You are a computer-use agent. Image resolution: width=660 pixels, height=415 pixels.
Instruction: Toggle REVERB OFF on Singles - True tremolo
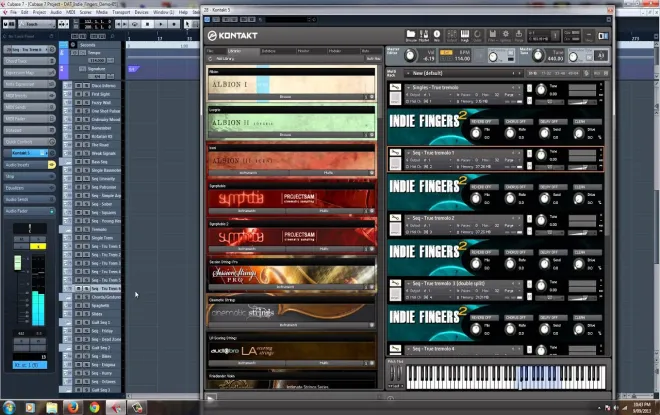[482, 122]
